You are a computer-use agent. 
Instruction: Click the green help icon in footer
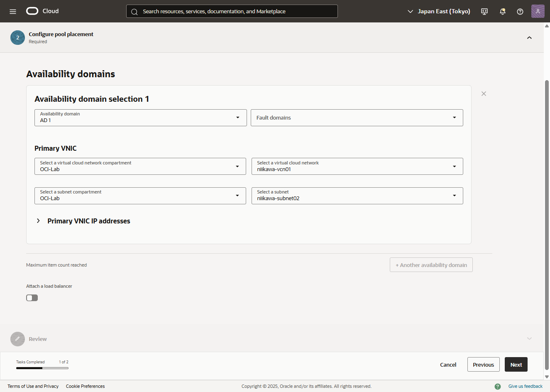[x=497, y=386]
